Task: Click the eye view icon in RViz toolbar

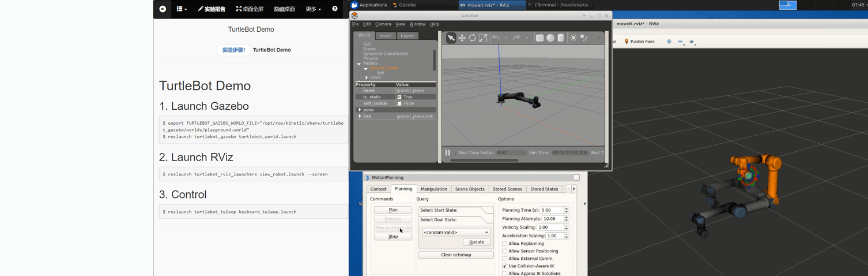Action: pos(692,42)
